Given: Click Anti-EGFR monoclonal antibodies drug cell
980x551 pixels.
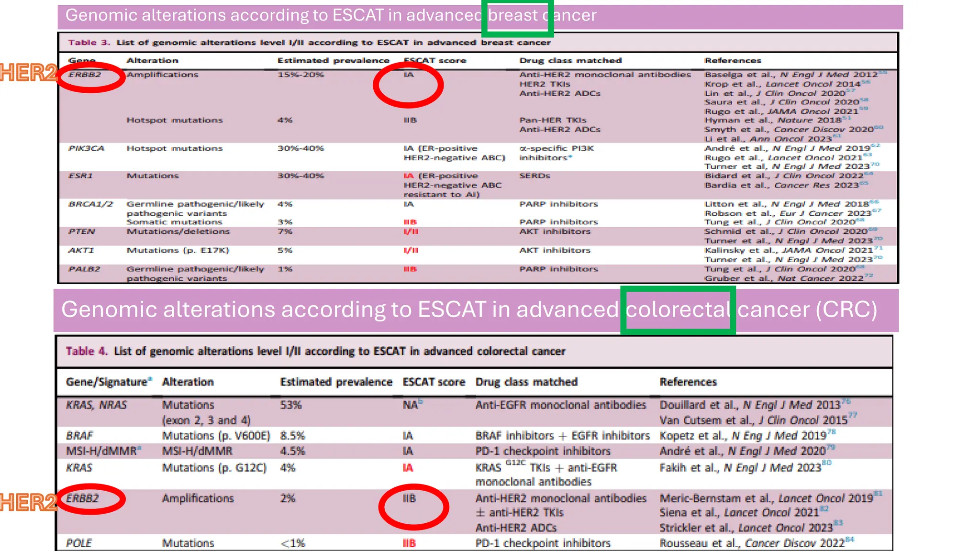Looking at the screenshot, I should point(561,405).
